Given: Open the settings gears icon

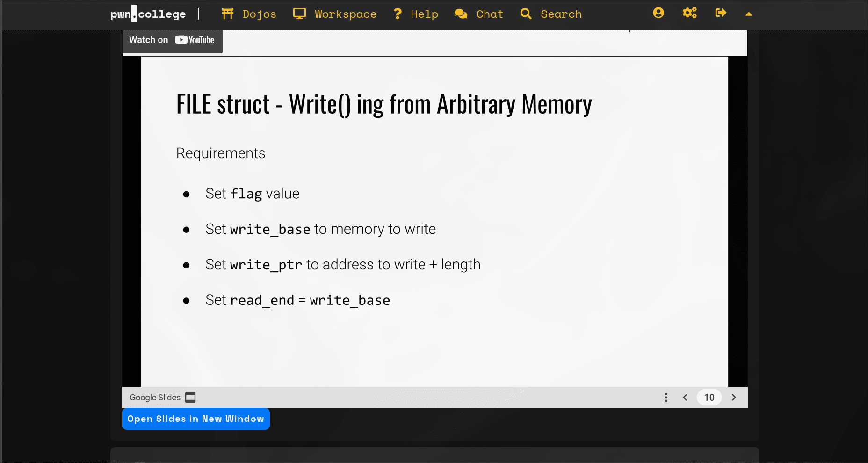Looking at the screenshot, I should (x=689, y=13).
